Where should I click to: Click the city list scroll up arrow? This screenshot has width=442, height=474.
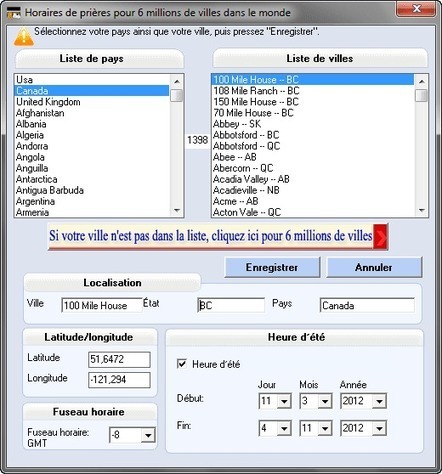pos(422,81)
